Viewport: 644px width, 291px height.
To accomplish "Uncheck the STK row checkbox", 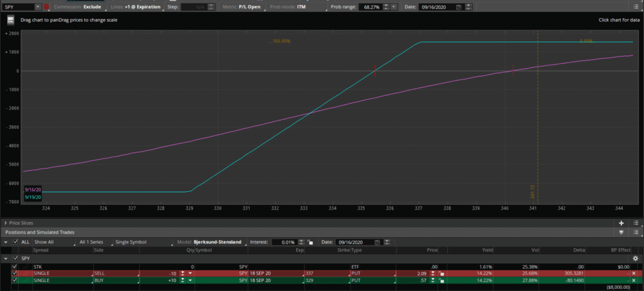I will pyautogui.click(x=15, y=266).
